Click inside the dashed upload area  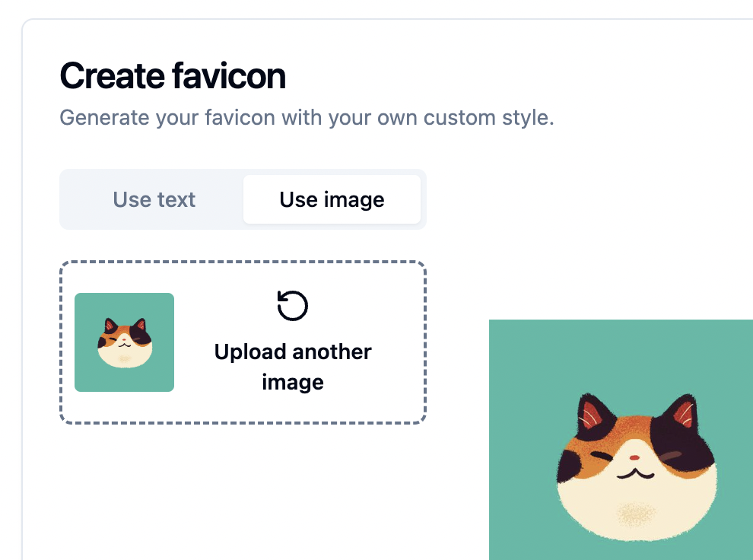click(x=242, y=342)
